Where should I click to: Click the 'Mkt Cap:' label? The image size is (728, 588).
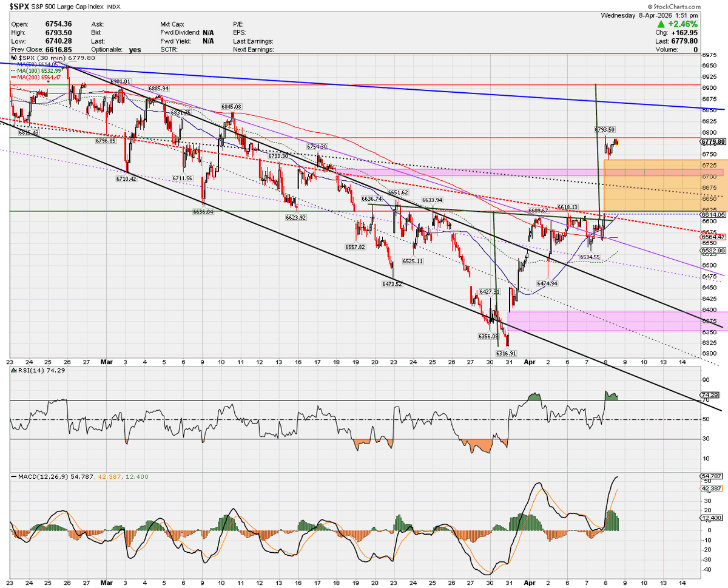pyautogui.click(x=173, y=24)
